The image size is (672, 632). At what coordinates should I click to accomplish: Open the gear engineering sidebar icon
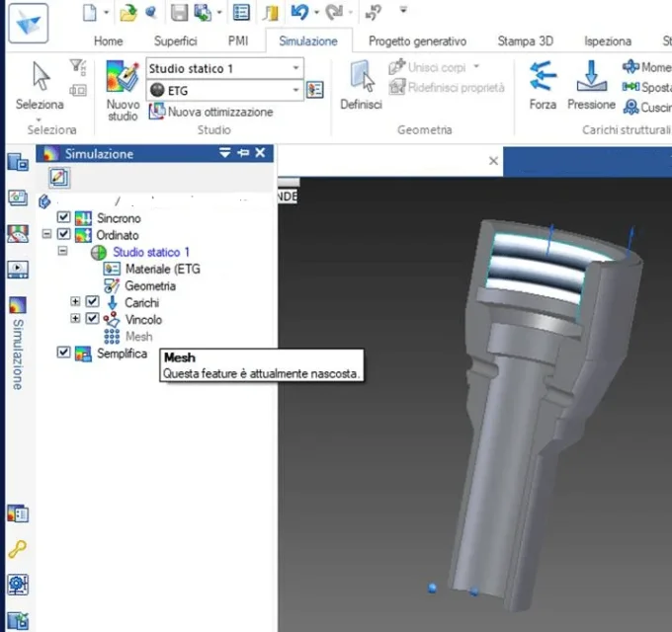point(18,585)
